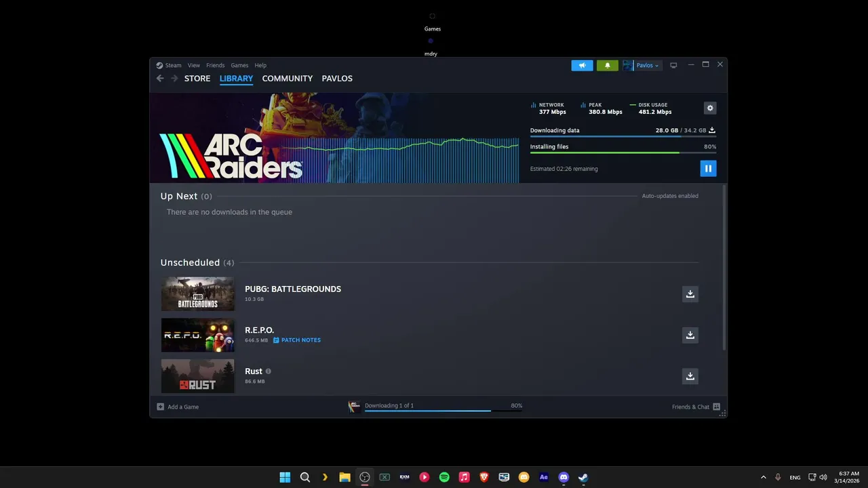
Task: Click the Downloading data progress bar
Action: tap(623, 136)
